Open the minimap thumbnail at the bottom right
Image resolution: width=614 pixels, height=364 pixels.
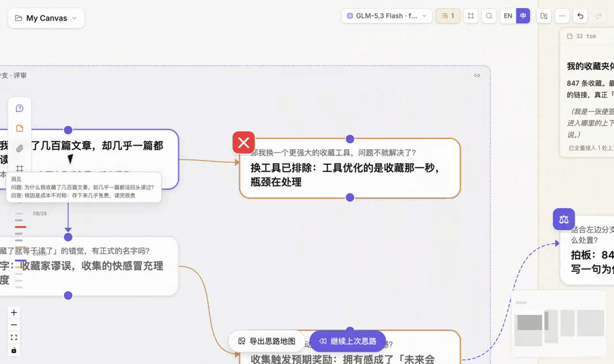[559, 324]
